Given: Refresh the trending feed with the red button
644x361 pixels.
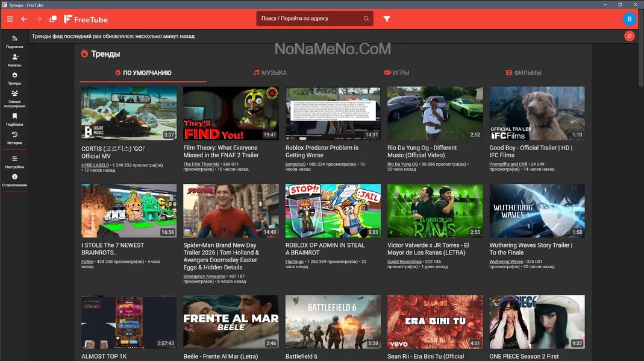Looking at the screenshot, I should 630,36.
